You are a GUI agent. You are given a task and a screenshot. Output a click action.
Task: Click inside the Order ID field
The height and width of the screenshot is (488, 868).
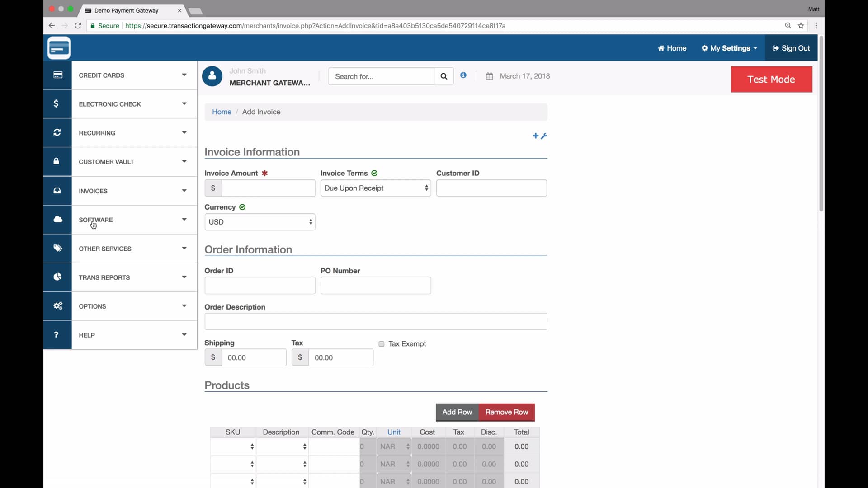[x=260, y=285]
